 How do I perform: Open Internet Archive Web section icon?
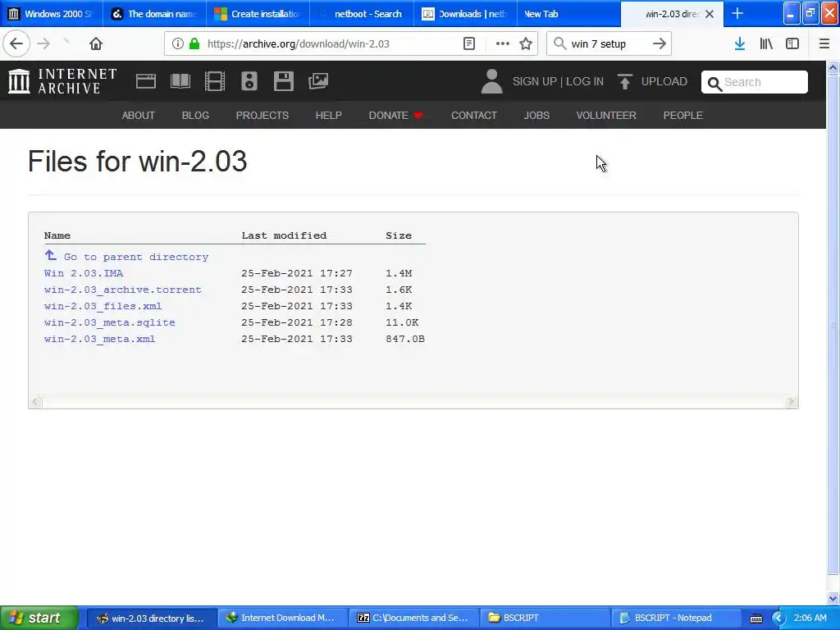[146, 81]
